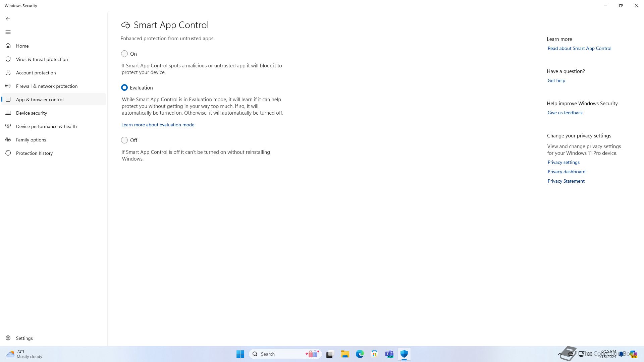Click the network tray icon
644x362 pixels.
tap(581, 354)
